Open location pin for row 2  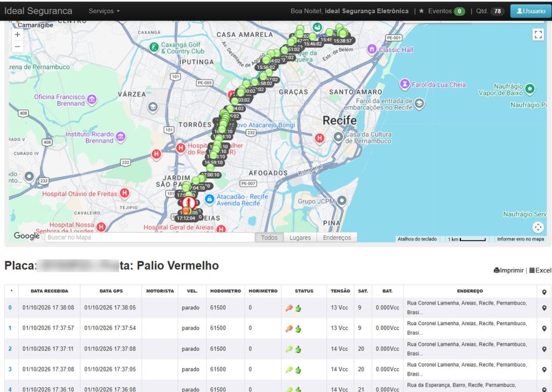(x=544, y=349)
